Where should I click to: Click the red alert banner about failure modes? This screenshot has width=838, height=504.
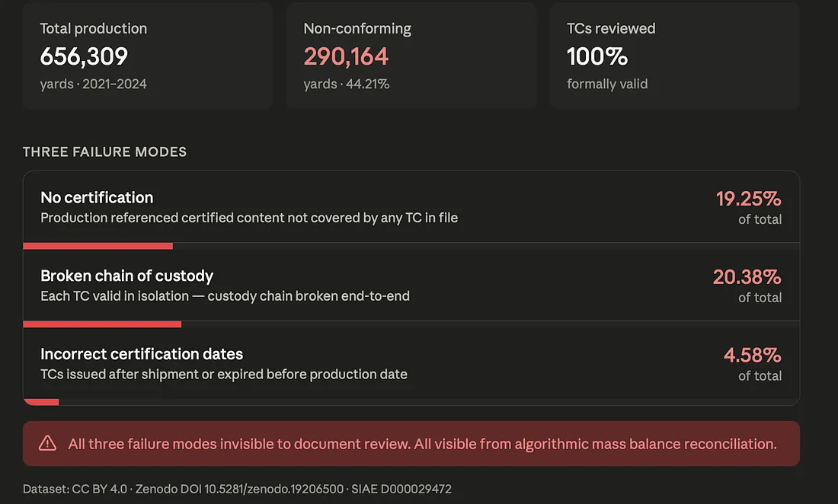(x=411, y=444)
